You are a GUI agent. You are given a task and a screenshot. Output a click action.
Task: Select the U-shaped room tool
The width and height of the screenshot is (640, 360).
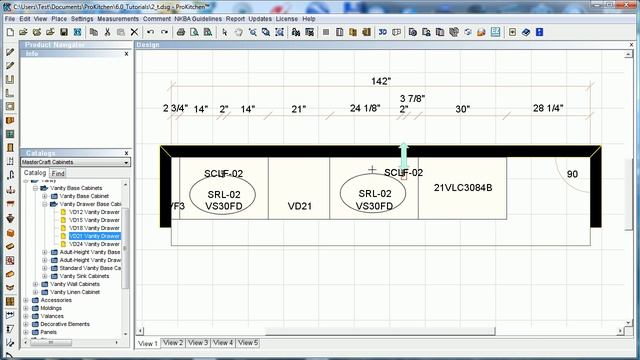(10, 79)
